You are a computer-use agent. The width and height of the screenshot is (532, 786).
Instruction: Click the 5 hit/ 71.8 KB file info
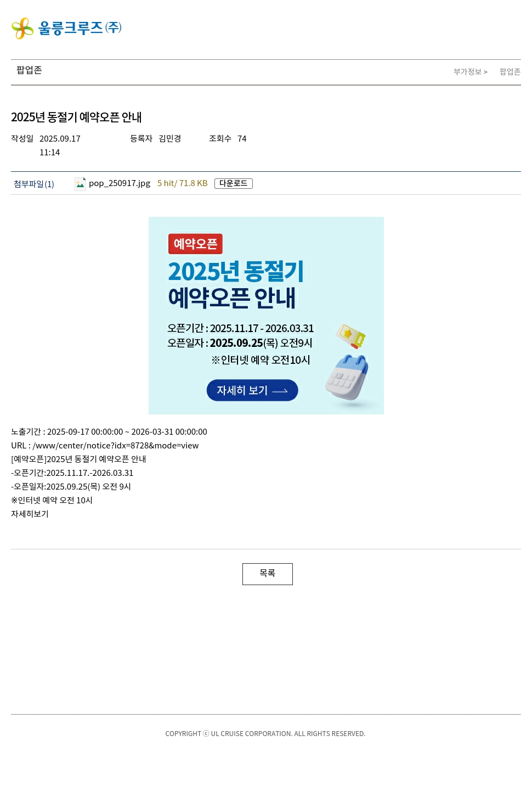(x=183, y=183)
